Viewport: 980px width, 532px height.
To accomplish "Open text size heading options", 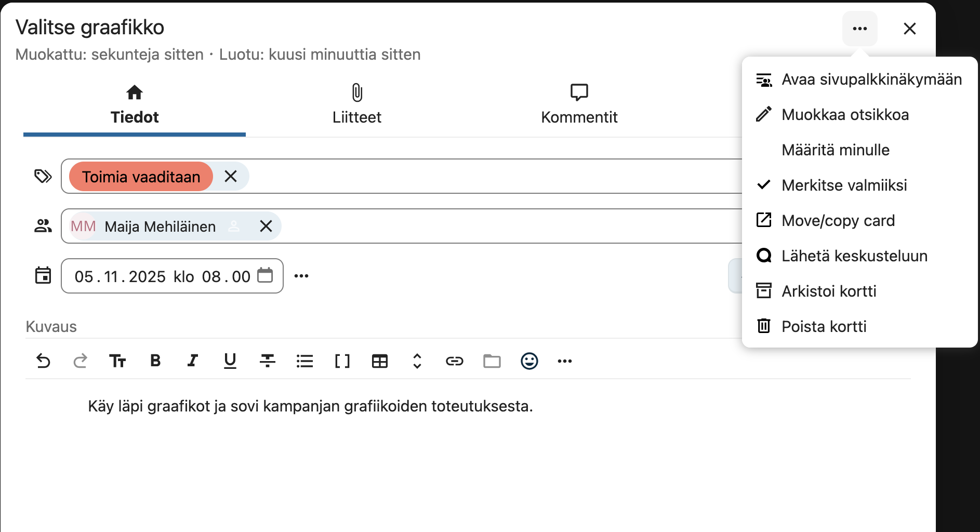I will (117, 361).
